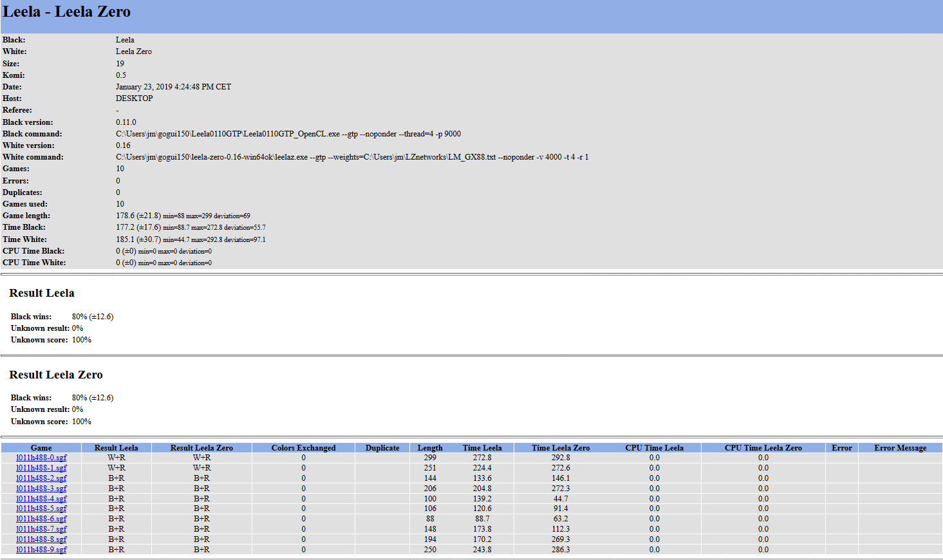Click the Duplicate column header
Viewport: 943px width, 560px height.
pyautogui.click(x=382, y=448)
